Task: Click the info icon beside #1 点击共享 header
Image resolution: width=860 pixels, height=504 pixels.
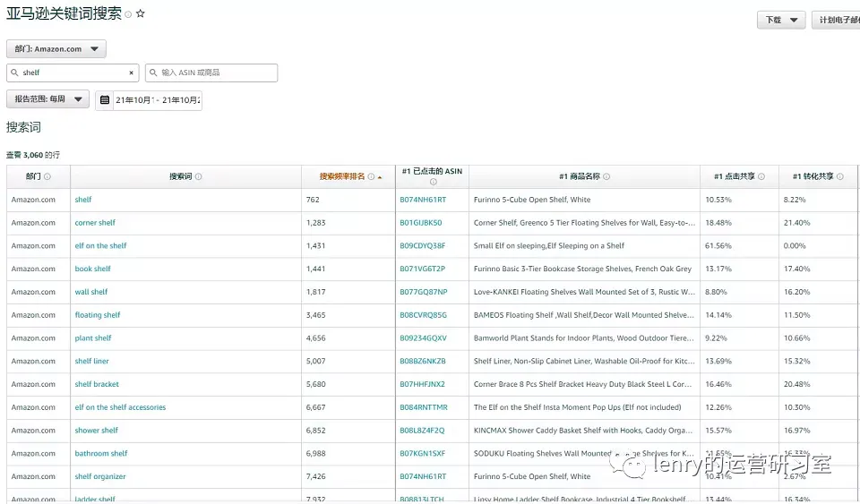Action: coord(761,176)
